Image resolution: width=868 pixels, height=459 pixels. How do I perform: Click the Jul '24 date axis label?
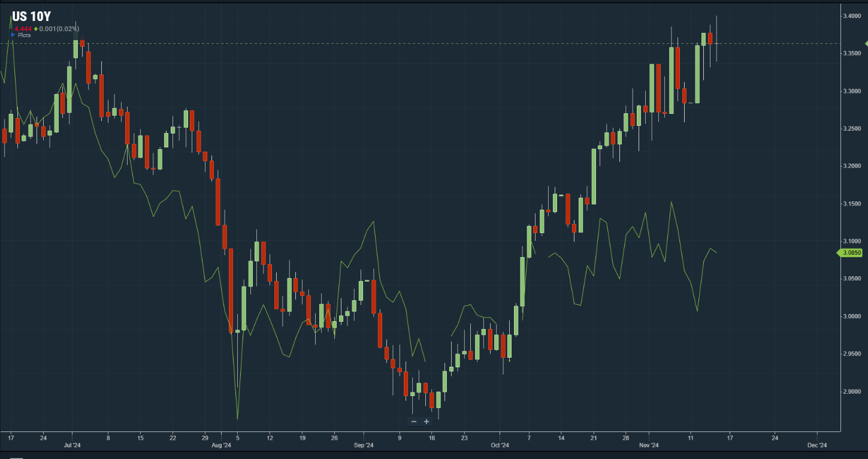[72, 445]
